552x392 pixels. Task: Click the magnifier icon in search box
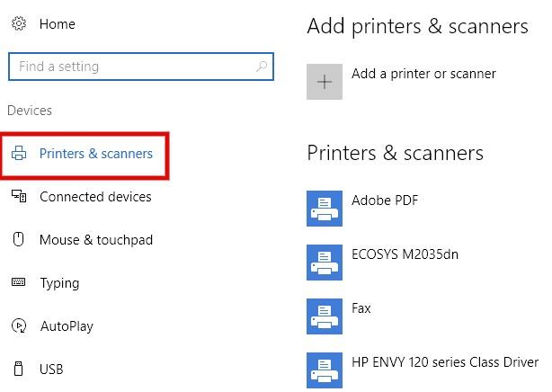coord(262,67)
